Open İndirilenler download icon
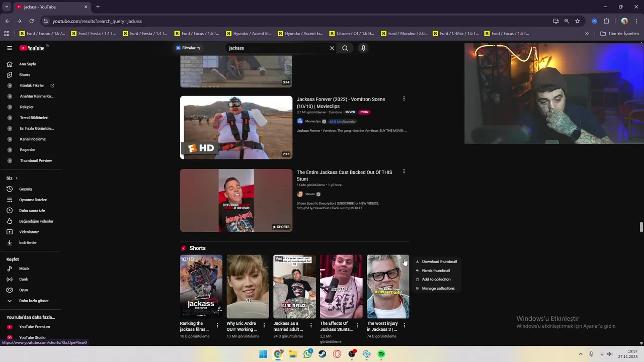The width and height of the screenshot is (644, 362). click(9, 243)
